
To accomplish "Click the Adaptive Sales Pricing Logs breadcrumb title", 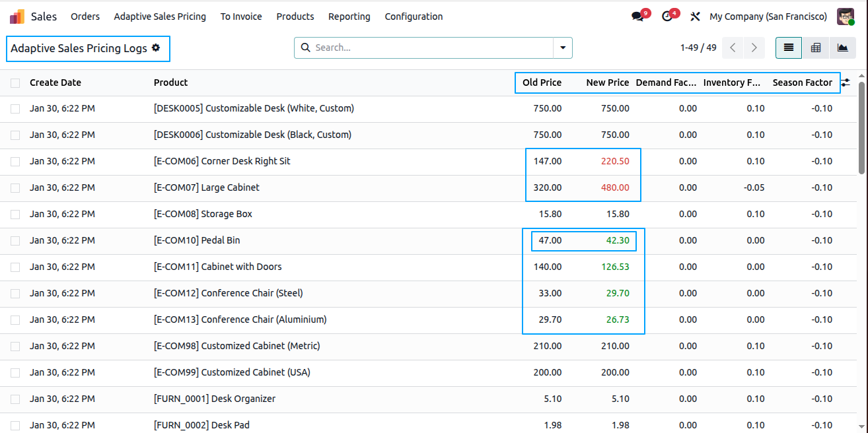I will tap(79, 48).
